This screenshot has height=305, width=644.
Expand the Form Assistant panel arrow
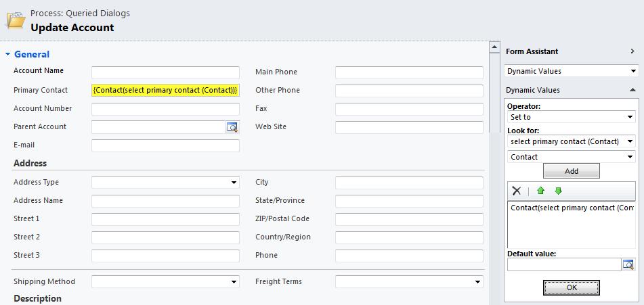tap(632, 51)
